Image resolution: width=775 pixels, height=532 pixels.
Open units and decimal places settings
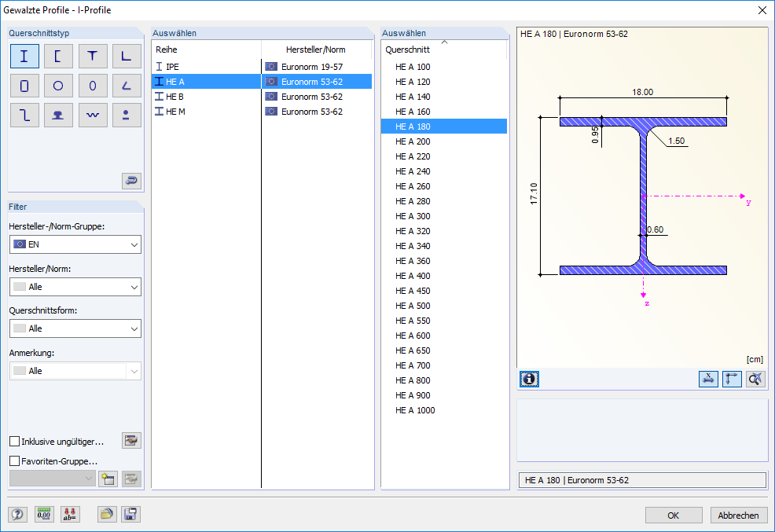click(x=44, y=514)
